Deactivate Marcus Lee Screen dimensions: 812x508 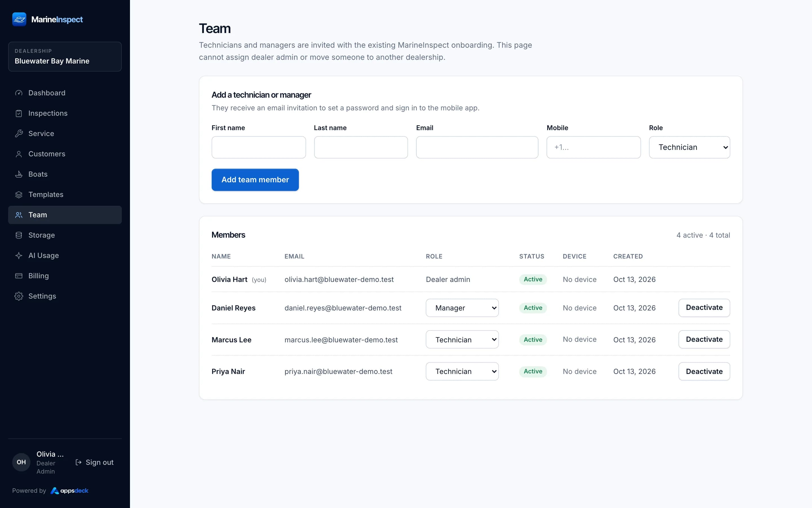pyautogui.click(x=704, y=339)
